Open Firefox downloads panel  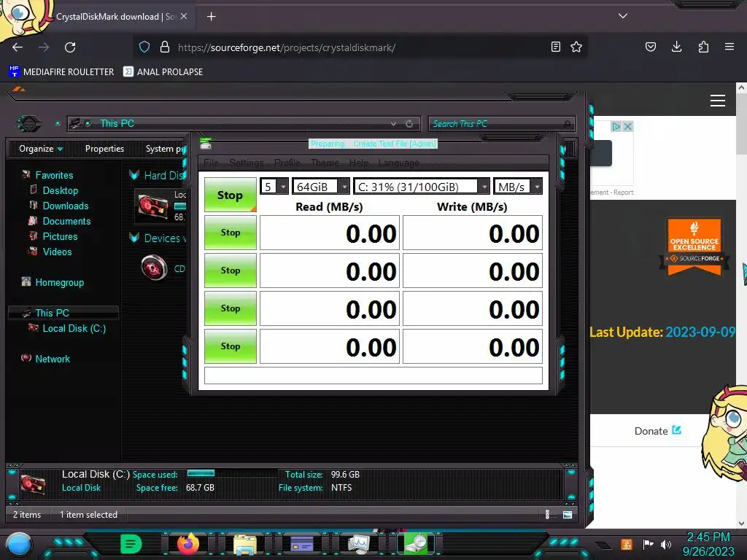tap(676, 47)
